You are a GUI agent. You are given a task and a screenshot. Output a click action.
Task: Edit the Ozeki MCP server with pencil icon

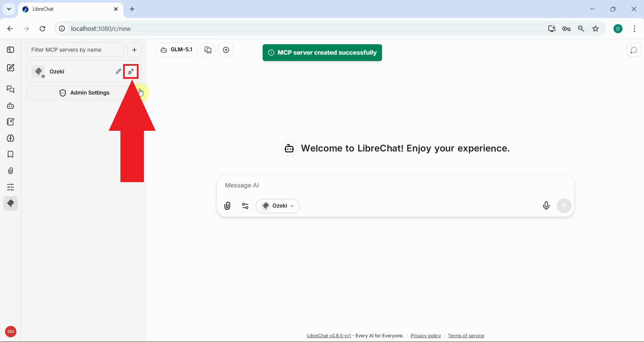click(118, 71)
